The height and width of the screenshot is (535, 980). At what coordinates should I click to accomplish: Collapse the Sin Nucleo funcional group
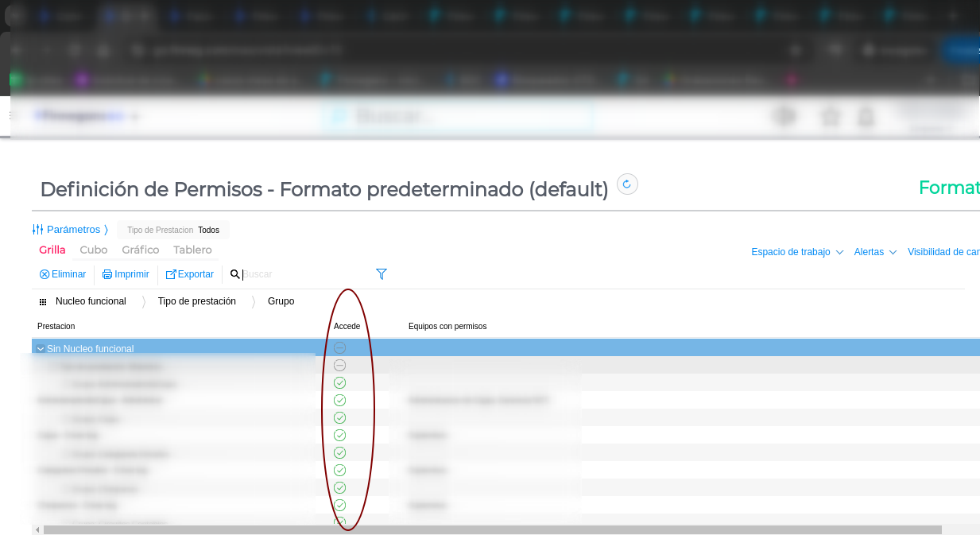[41, 349]
